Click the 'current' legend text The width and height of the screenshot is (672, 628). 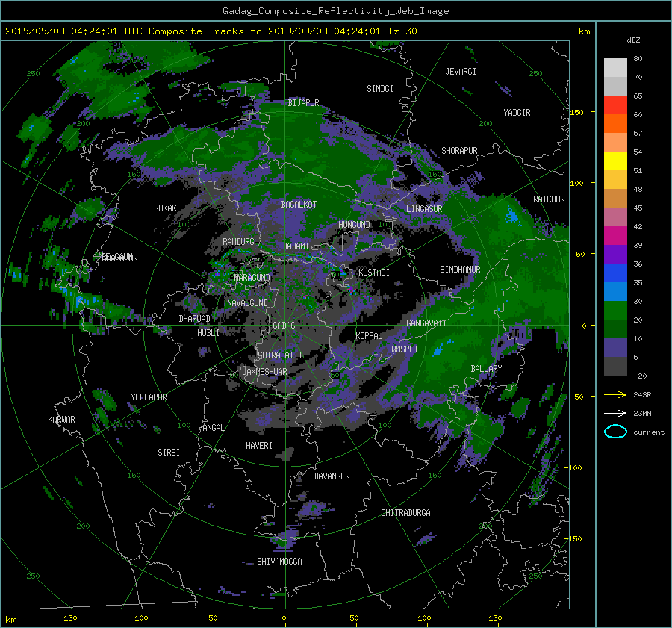point(648,432)
